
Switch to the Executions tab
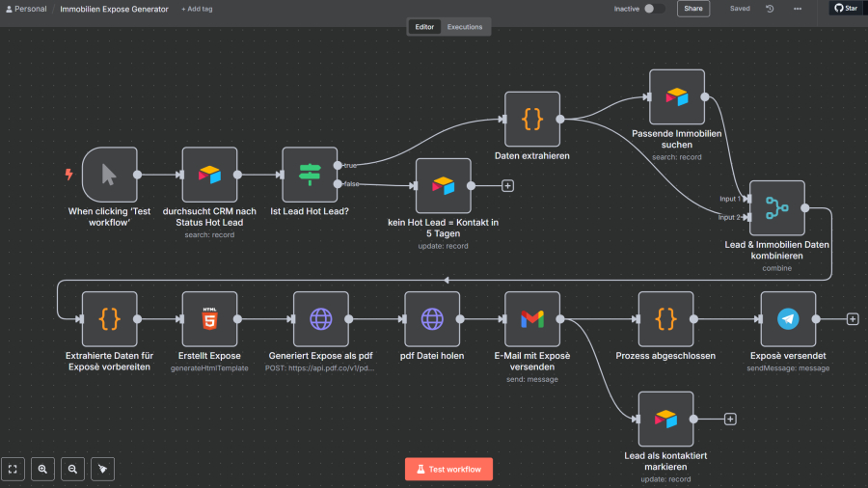[x=465, y=27]
